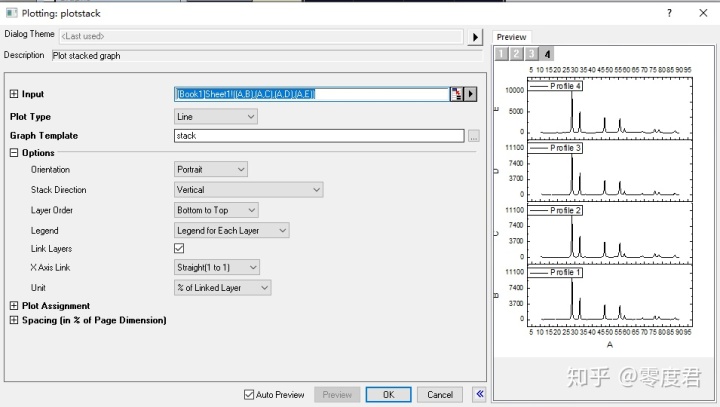Screen dimensions: 720x407
Task: Click the Description text field
Action: 267,56
